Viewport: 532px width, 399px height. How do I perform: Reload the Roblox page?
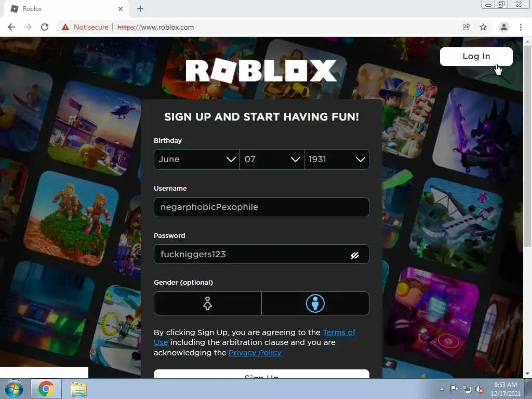click(45, 27)
